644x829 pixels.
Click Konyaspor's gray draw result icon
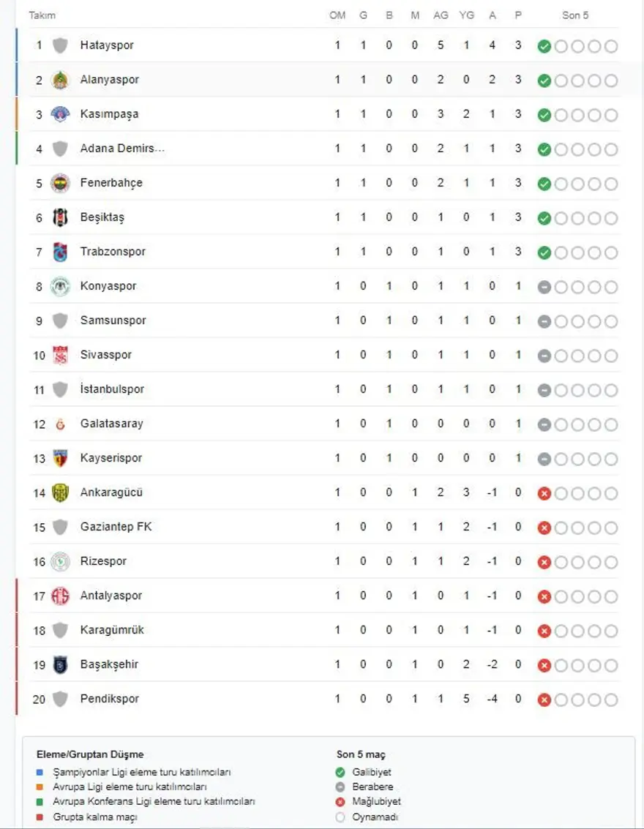[544, 287]
